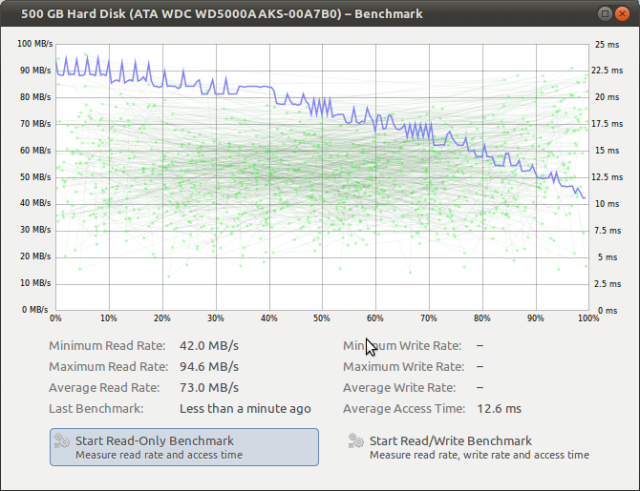The image size is (640, 491).
Task: Select the Minimum Read Rate value 42.0 MB/s
Action: click(x=209, y=346)
